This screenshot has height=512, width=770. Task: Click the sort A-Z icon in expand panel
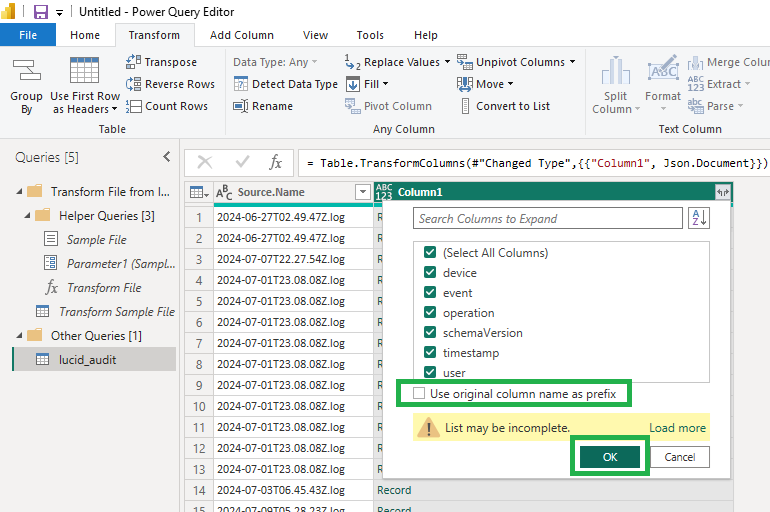coord(699,217)
